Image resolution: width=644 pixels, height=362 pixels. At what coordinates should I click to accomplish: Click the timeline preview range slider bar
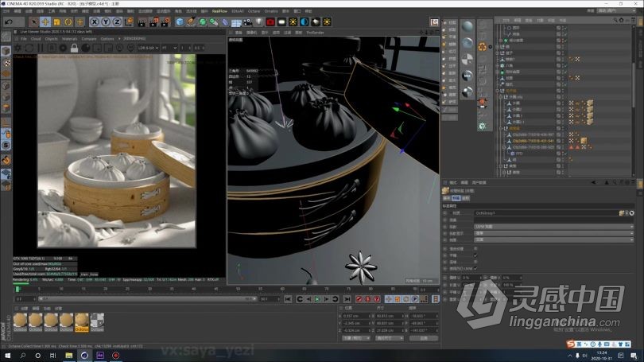coord(147,298)
